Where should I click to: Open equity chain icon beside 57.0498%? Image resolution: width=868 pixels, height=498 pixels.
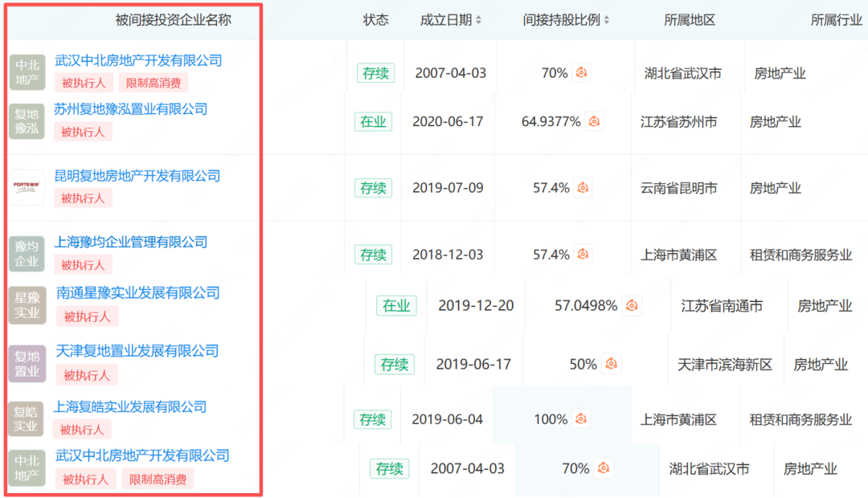[633, 305]
